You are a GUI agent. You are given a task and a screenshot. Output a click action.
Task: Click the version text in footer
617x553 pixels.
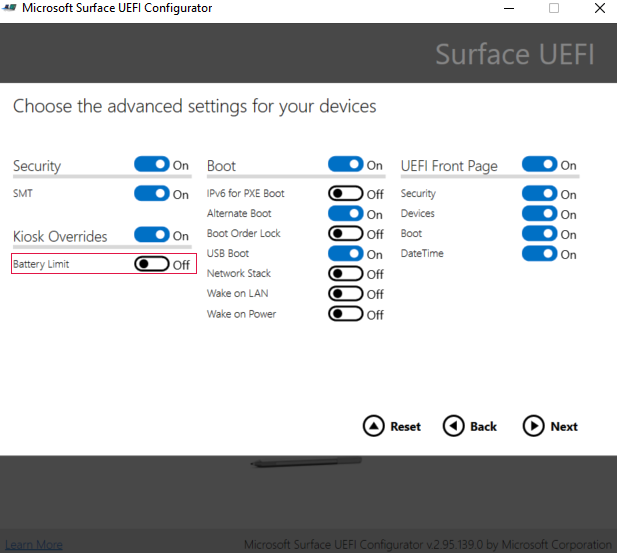point(427,545)
